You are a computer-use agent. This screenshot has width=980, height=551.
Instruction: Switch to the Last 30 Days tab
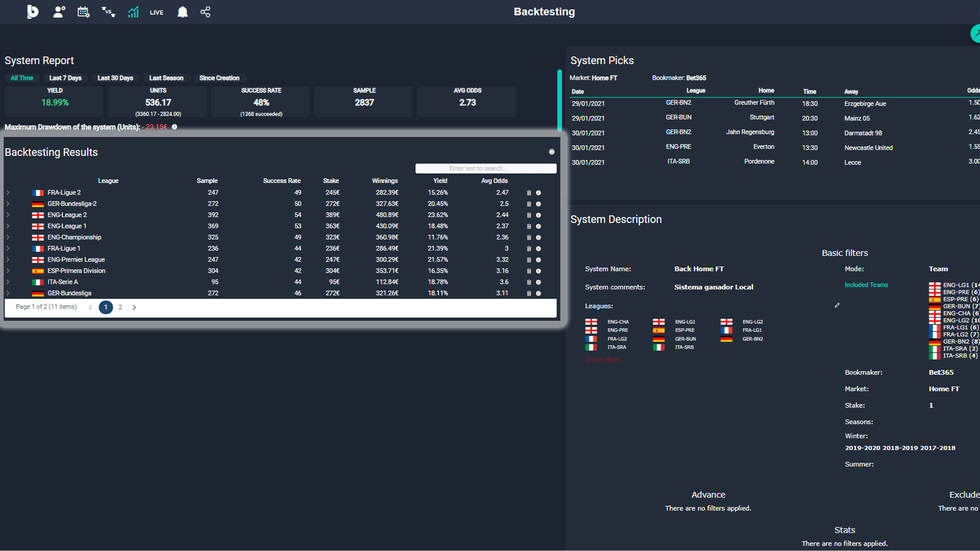pyautogui.click(x=115, y=78)
